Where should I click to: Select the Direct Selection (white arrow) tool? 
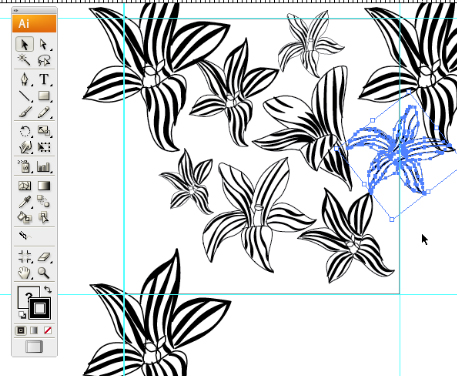(x=44, y=44)
